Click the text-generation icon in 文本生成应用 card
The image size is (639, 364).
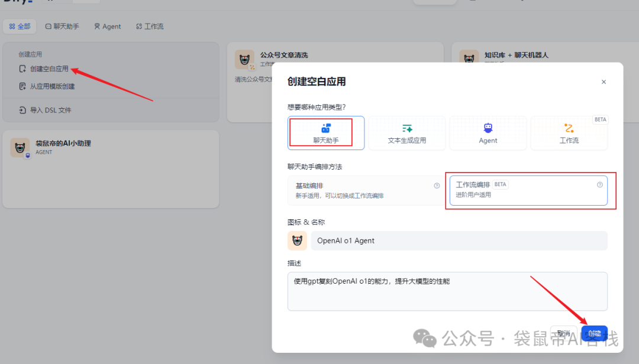click(x=406, y=129)
